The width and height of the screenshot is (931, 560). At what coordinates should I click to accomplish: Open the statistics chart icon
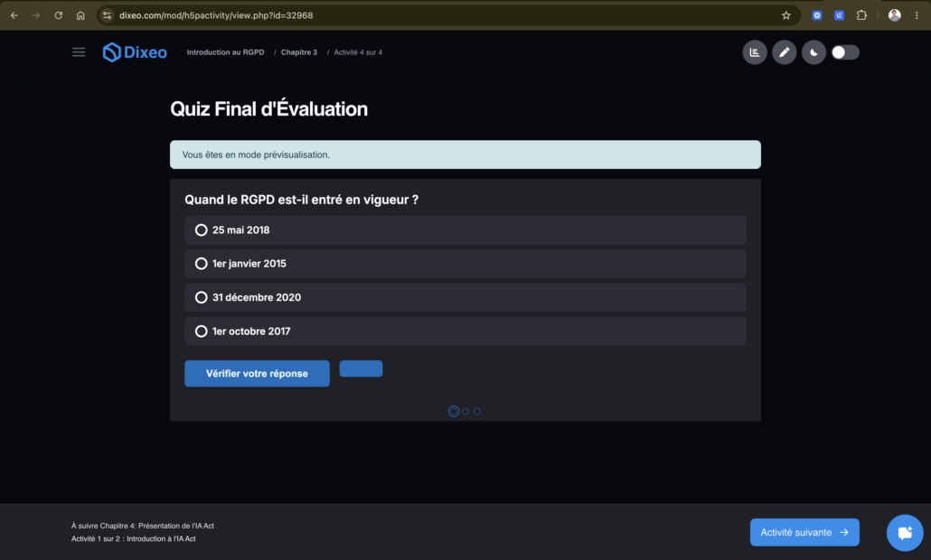pos(755,52)
